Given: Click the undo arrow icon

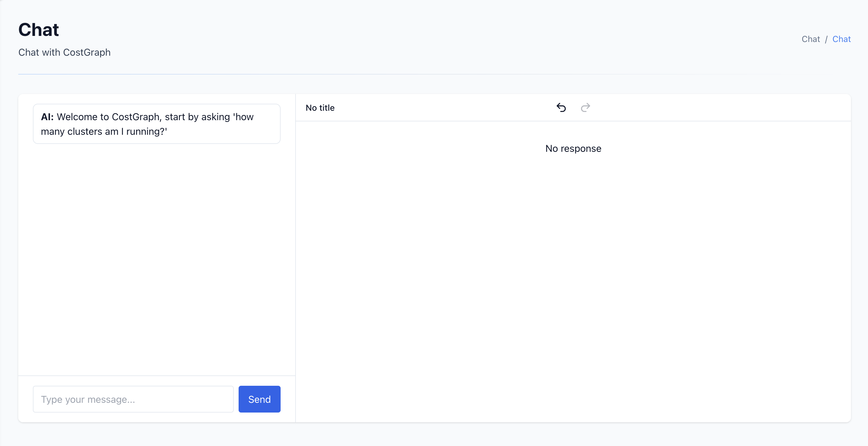Looking at the screenshot, I should pos(561,107).
